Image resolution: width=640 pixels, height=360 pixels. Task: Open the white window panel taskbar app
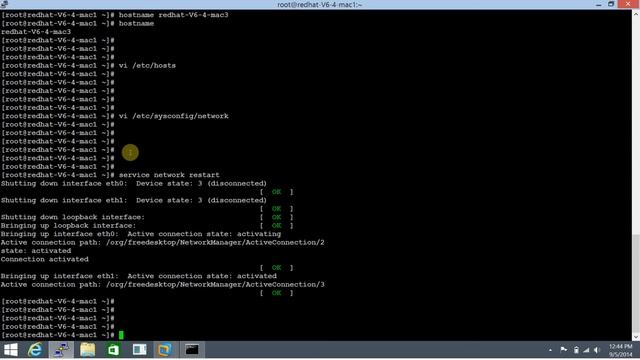pyautogui.click(x=139, y=350)
